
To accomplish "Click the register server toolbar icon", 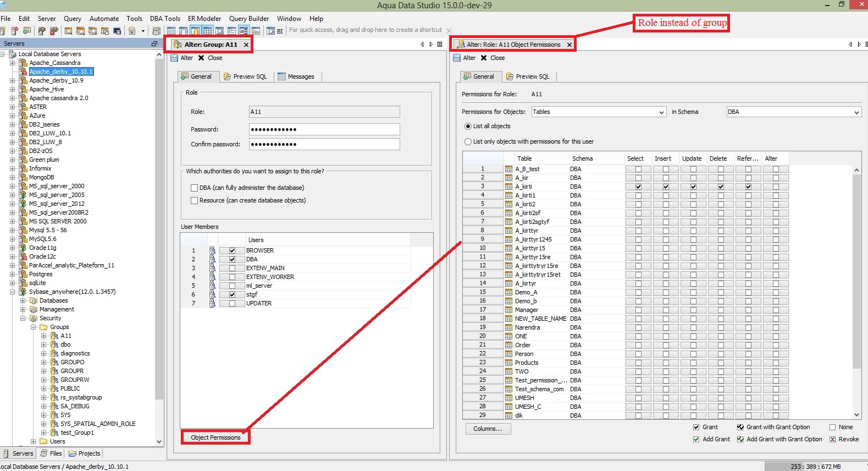I will [x=3, y=31].
